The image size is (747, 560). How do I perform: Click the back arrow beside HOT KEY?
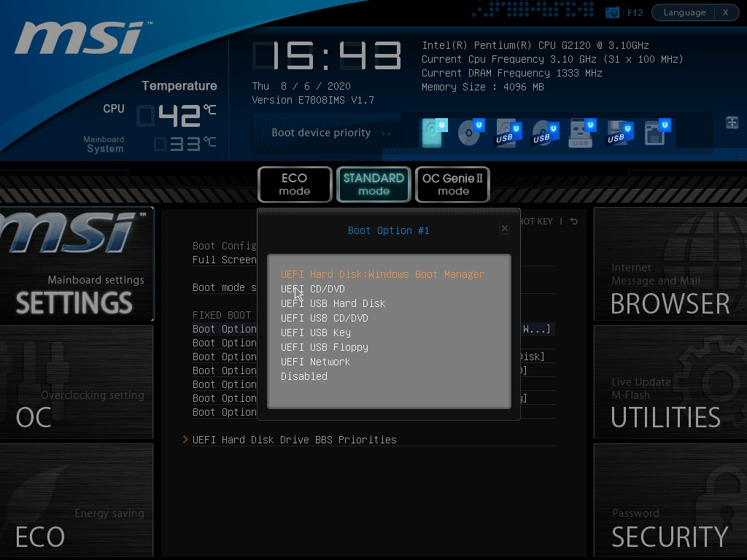tap(574, 222)
